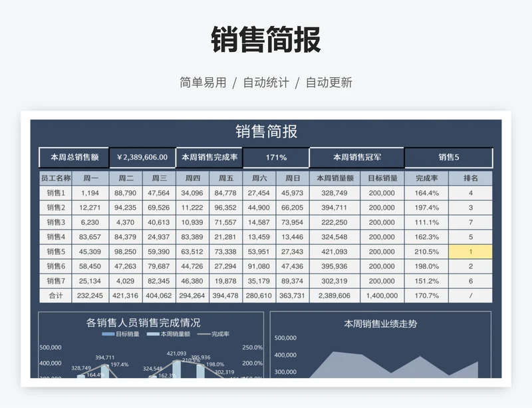Select the 197.4% cell in the table
The image size is (532, 408).
point(426,208)
